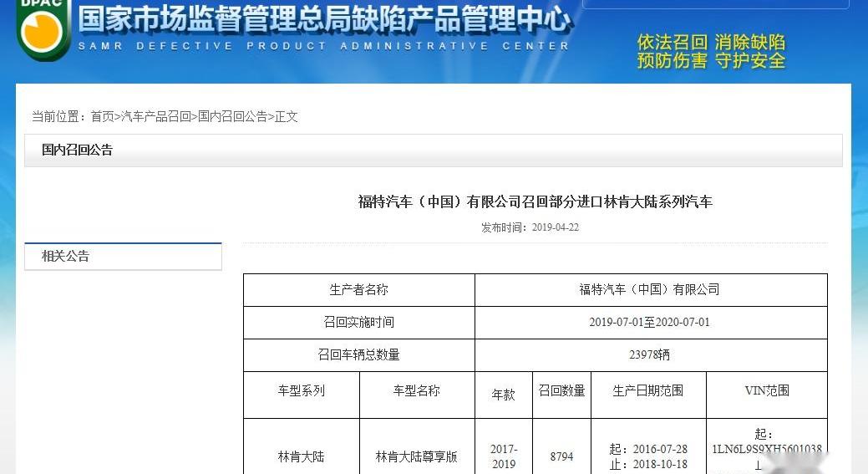Viewport: 868px width, 474px height.
Task: Click the site title 国家市场监督管理总局缺陷产品管理中心
Action: coord(324,19)
